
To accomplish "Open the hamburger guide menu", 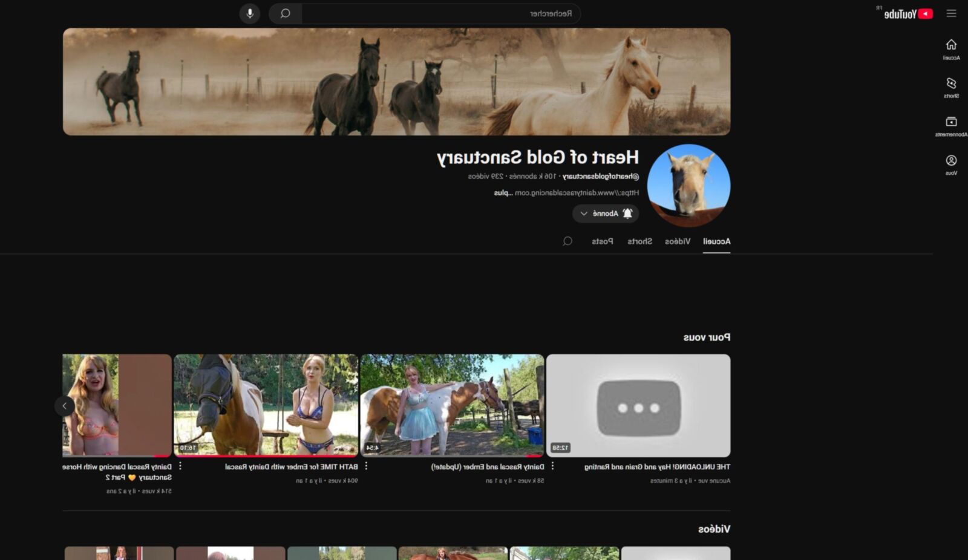I will (x=951, y=13).
